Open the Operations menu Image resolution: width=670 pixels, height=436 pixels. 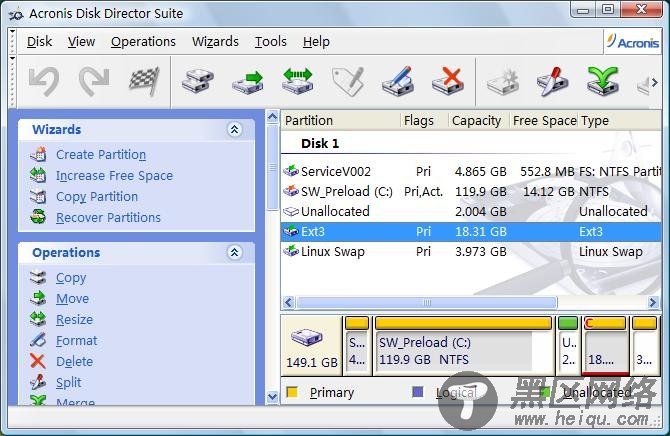143,41
